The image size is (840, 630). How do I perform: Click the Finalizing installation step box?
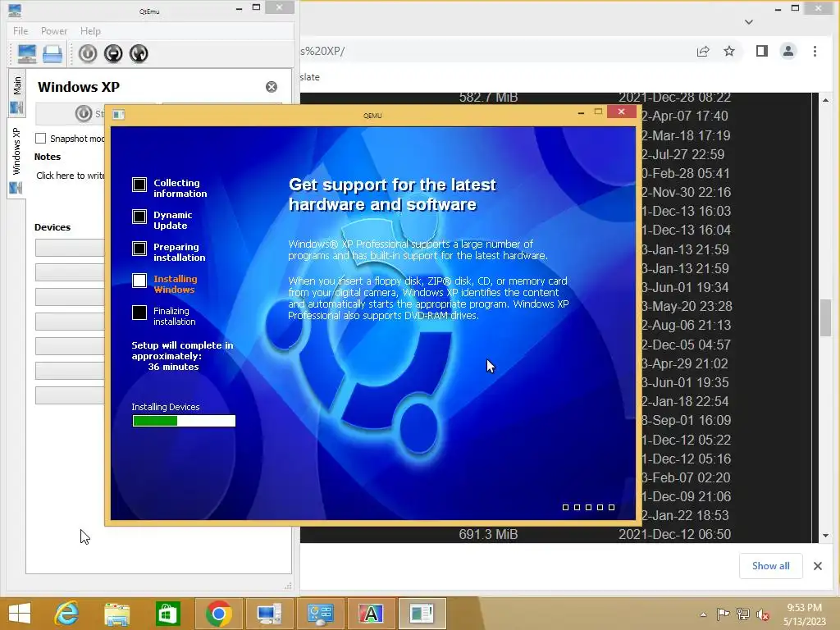coord(139,313)
